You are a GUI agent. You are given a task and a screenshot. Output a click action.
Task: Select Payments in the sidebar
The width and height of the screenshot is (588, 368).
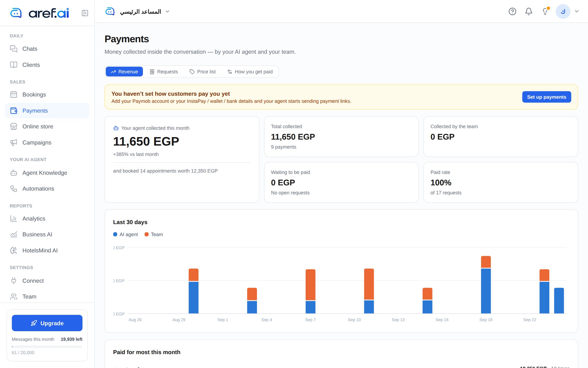47,111
